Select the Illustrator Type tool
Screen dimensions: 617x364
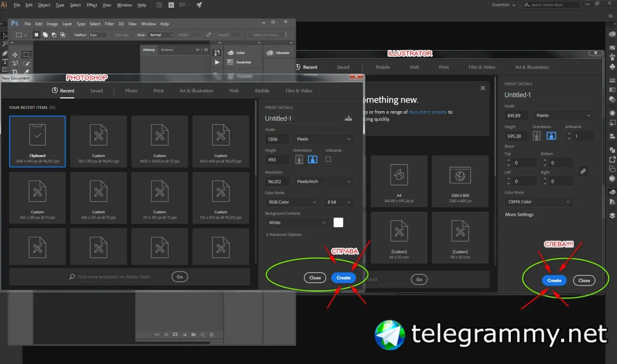coord(5,62)
